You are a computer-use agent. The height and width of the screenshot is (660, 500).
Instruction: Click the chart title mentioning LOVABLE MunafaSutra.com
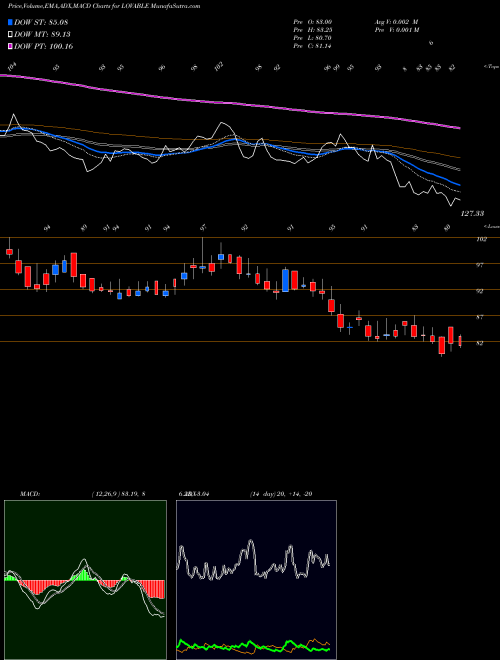coord(104,6)
